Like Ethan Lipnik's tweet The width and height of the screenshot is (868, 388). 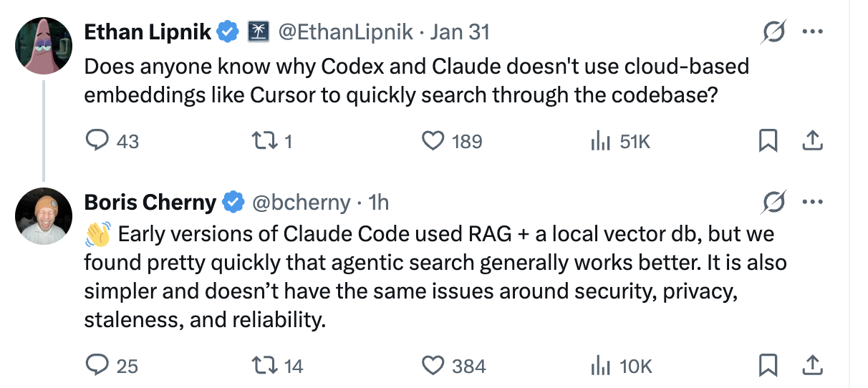click(433, 142)
